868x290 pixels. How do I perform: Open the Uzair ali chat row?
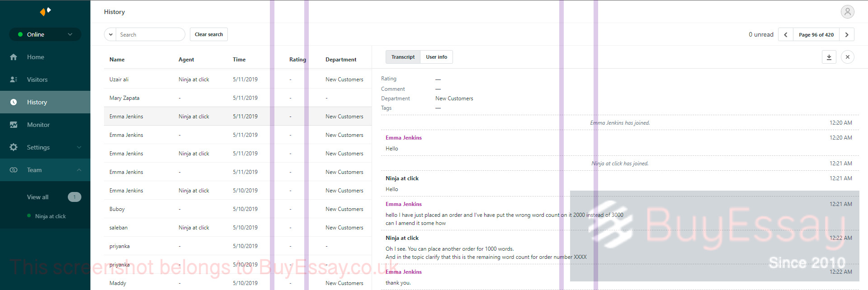238,80
